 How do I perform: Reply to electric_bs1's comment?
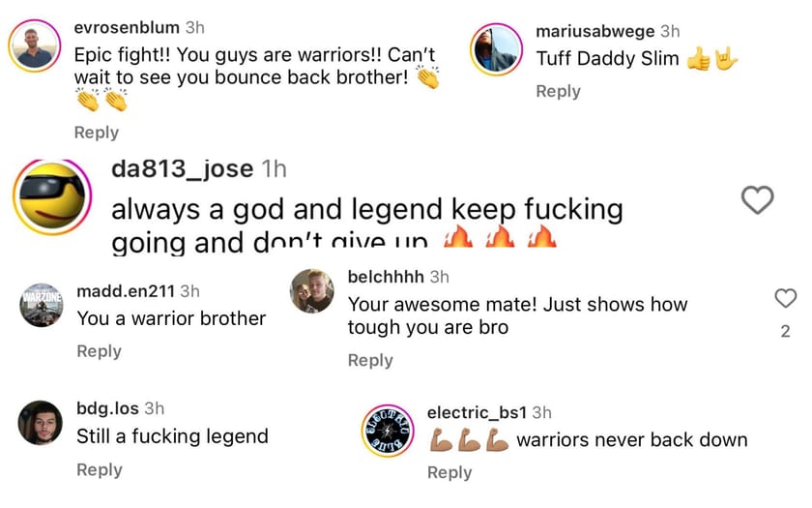449,473
